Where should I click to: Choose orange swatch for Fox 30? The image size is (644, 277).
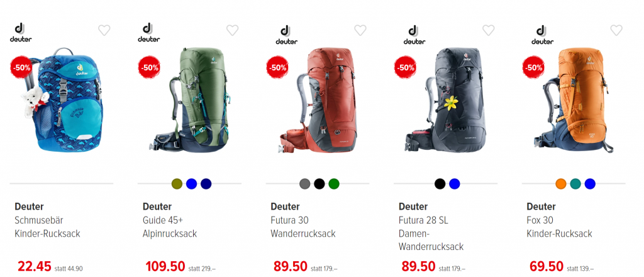click(x=560, y=184)
